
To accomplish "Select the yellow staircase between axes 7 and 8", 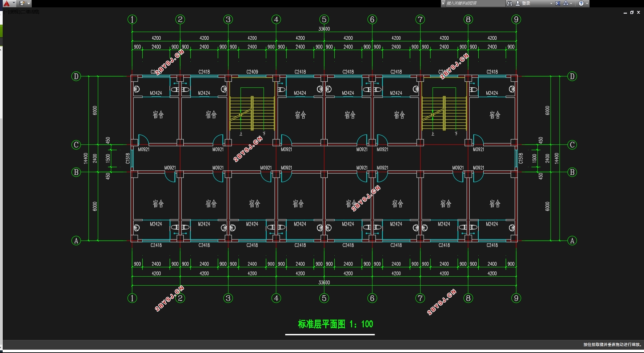I will pos(444,113).
